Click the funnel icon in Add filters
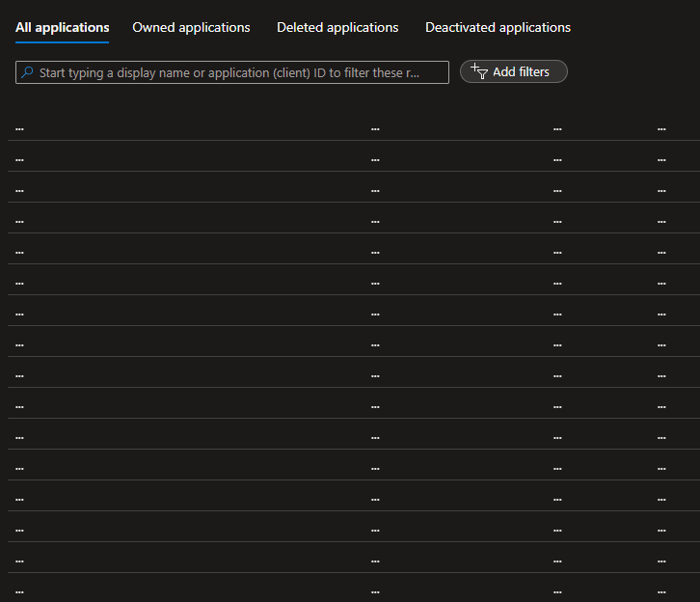The image size is (700, 602). (x=479, y=71)
